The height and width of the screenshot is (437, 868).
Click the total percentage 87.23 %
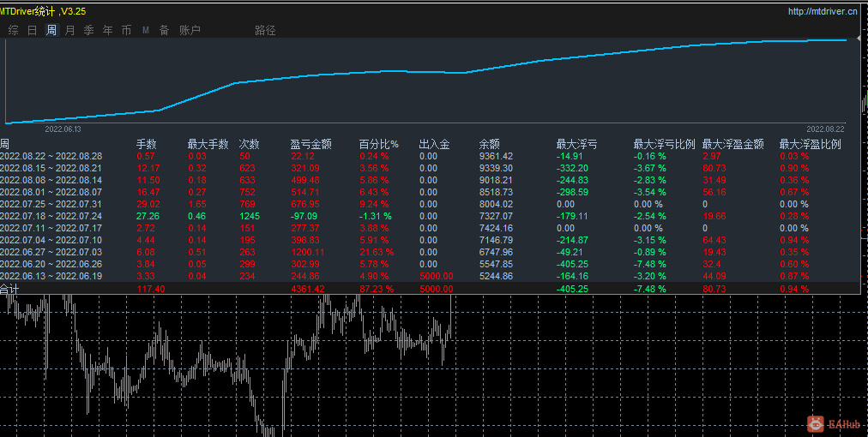377,289
